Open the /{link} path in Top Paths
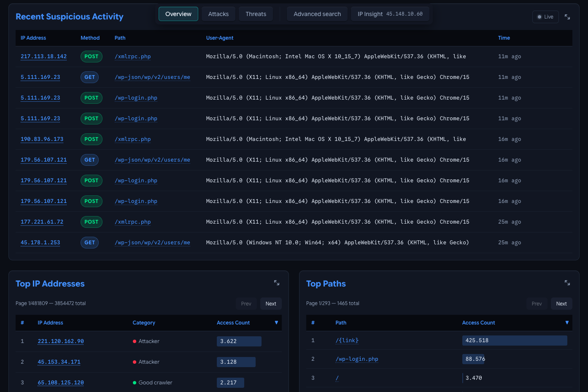This screenshot has height=392, width=588. tap(347, 341)
